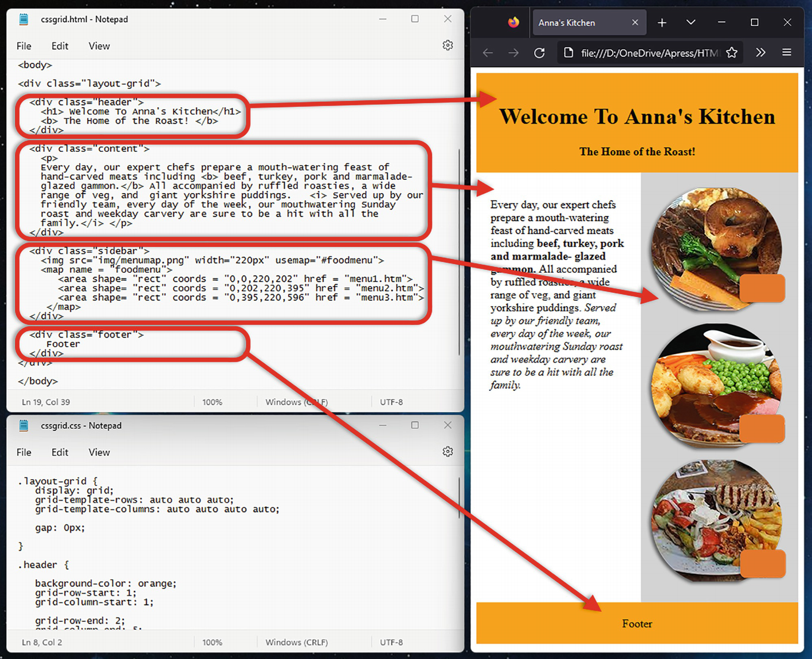812x659 pixels.
Task: Click the browser forward arrow
Action: (x=513, y=53)
